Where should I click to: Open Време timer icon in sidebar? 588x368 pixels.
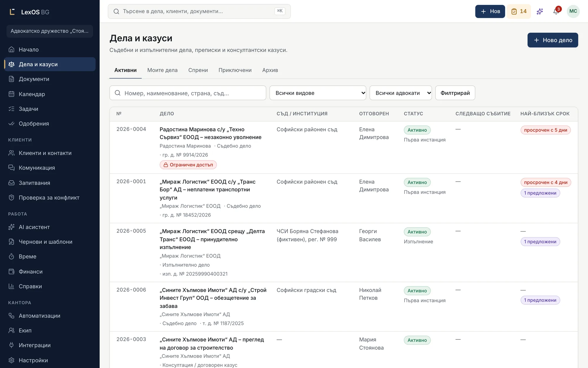pyautogui.click(x=11, y=256)
